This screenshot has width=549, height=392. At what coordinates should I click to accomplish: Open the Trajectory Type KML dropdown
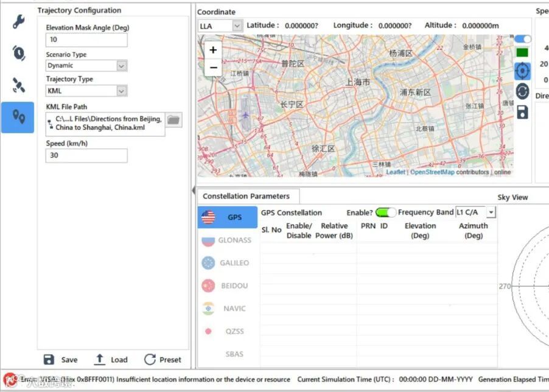click(86, 91)
